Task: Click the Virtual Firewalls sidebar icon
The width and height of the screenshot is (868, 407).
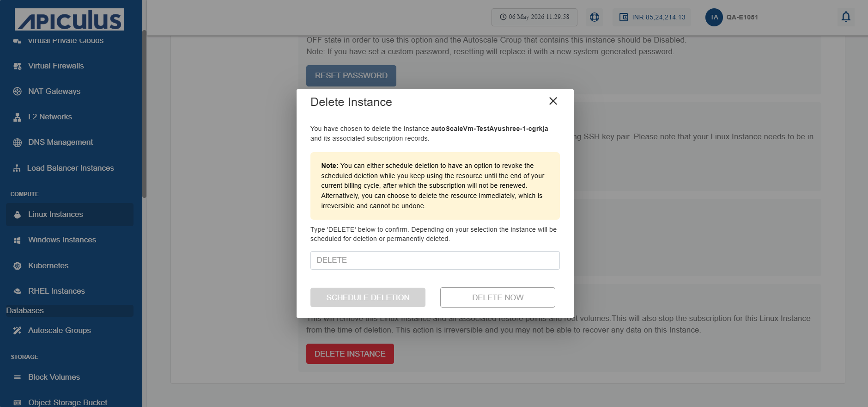Action: tap(18, 66)
